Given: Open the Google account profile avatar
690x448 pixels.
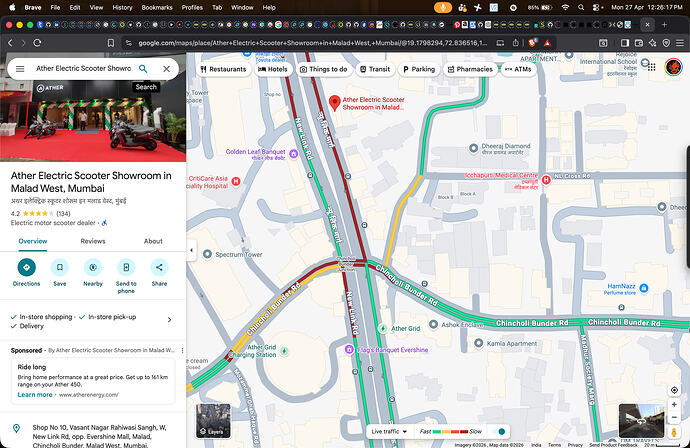Looking at the screenshot, I should click(673, 67).
